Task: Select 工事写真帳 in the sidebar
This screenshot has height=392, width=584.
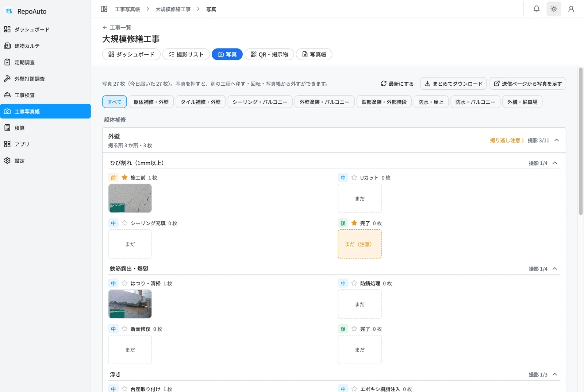Action: 45,111
